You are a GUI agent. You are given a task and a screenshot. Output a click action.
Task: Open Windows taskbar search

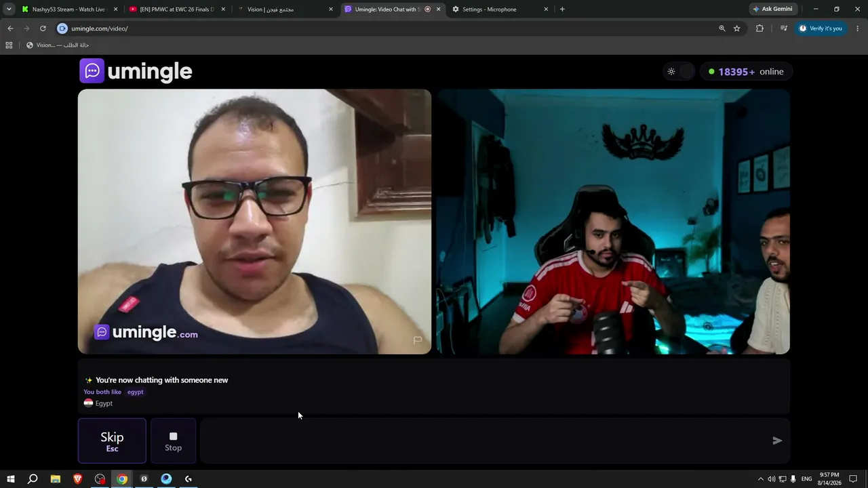[33, 479]
